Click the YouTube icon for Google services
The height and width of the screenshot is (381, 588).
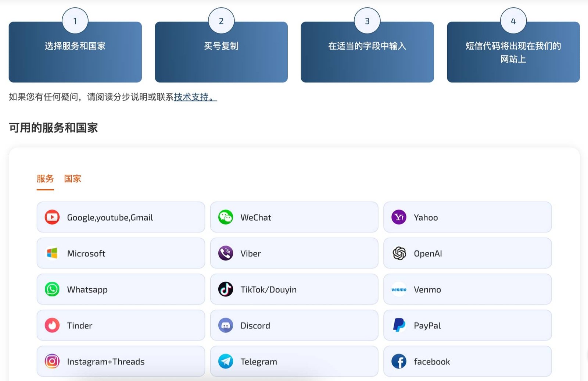(x=52, y=217)
